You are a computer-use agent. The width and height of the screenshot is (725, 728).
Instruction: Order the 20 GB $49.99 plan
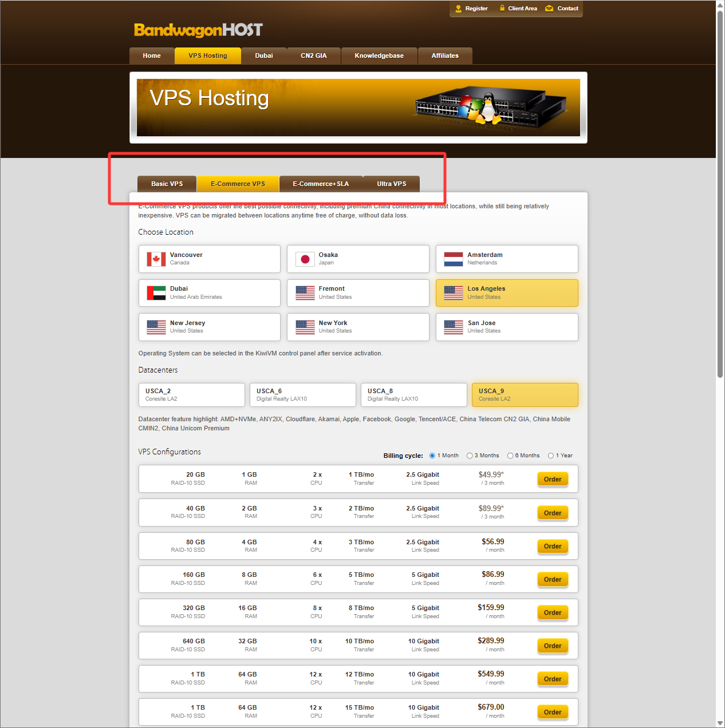552,480
